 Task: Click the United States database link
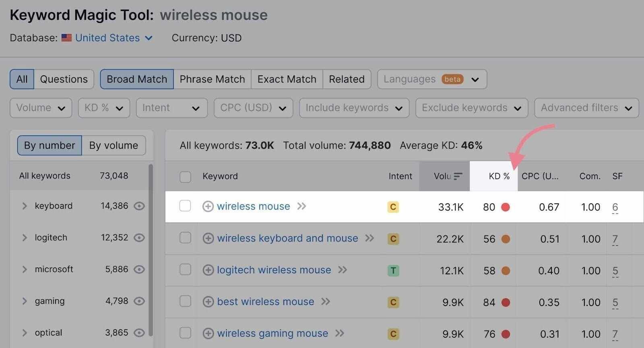pos(107,38)
